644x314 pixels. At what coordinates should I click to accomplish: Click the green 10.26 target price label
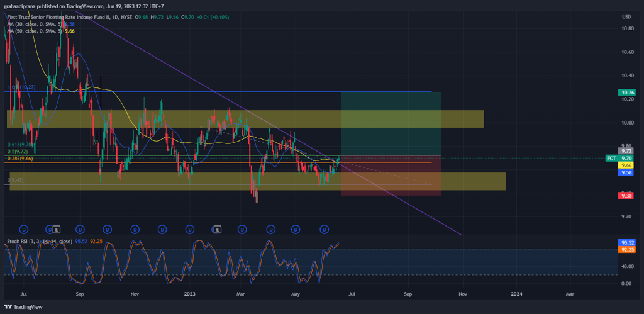(x=626, y=93)
